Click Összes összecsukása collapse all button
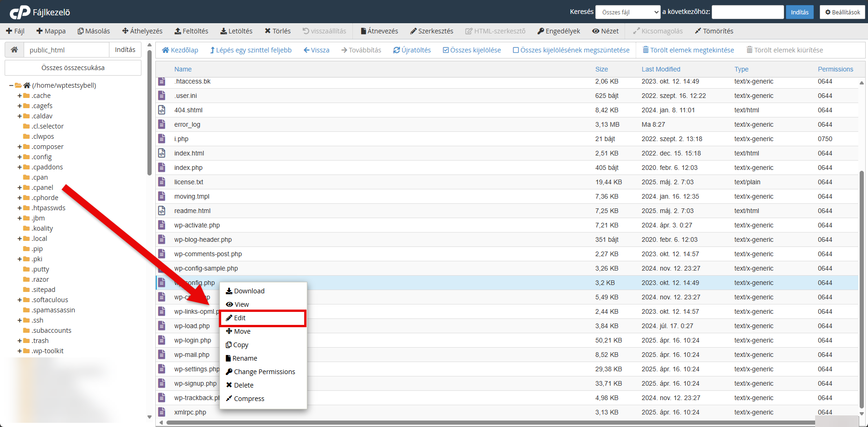The width and height of the screenshot is (868, 427). tap(73, 68)
